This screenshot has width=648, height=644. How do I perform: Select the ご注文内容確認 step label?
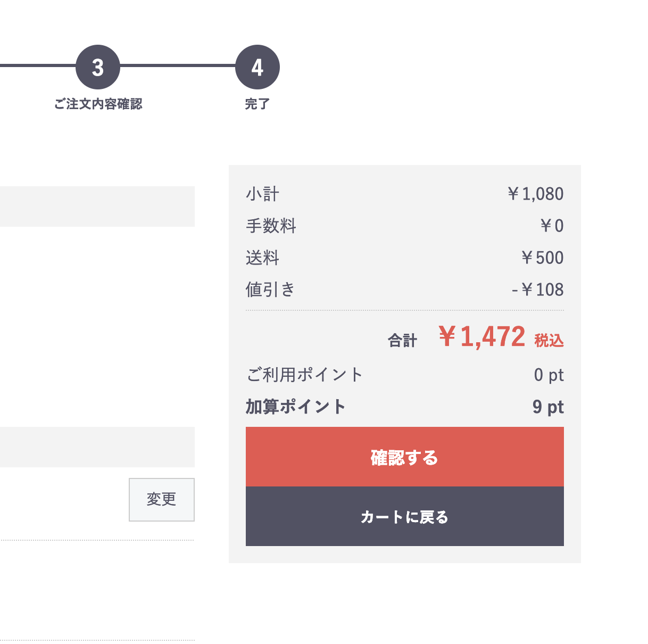[x=98, y=104]
